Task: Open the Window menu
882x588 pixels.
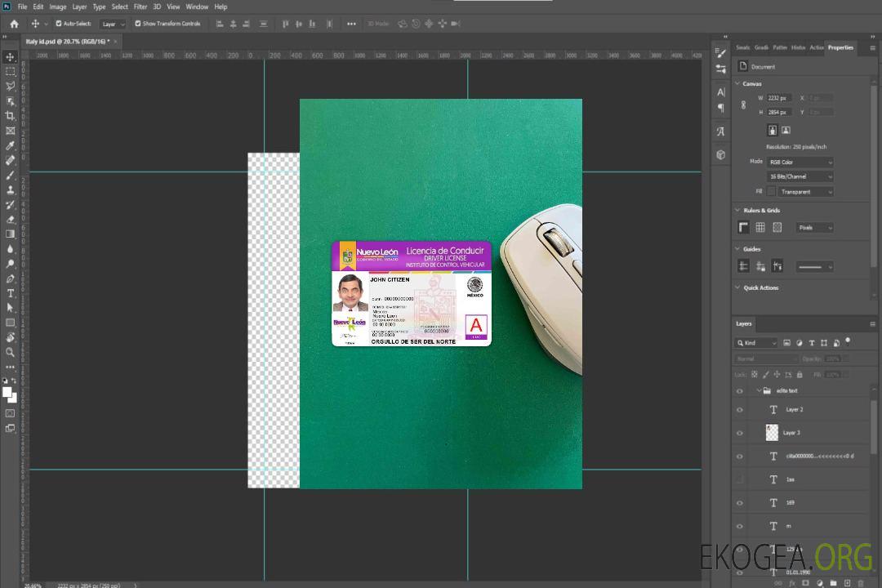Action: pyautogui.click(x=197, y=7)
